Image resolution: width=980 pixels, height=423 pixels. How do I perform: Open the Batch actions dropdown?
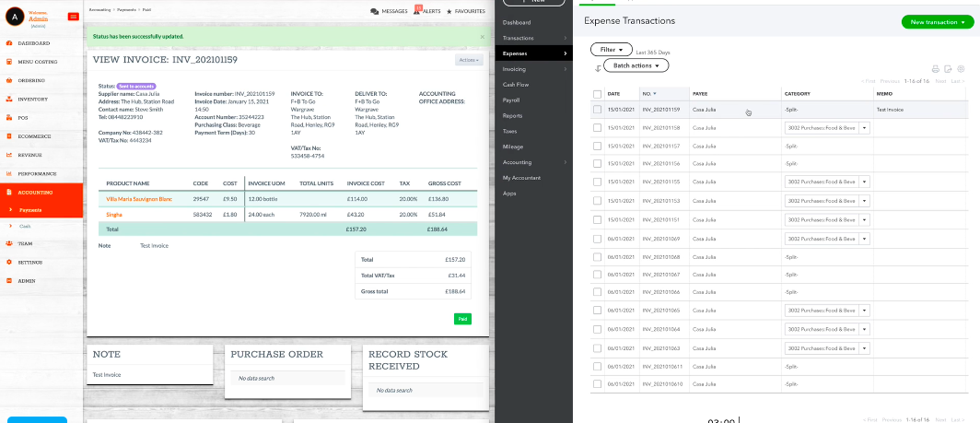tap(636, 65)
